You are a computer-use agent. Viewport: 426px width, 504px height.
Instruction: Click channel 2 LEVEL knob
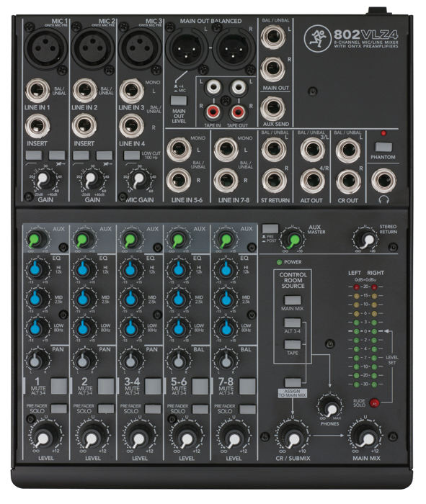[x=92, y=437]
